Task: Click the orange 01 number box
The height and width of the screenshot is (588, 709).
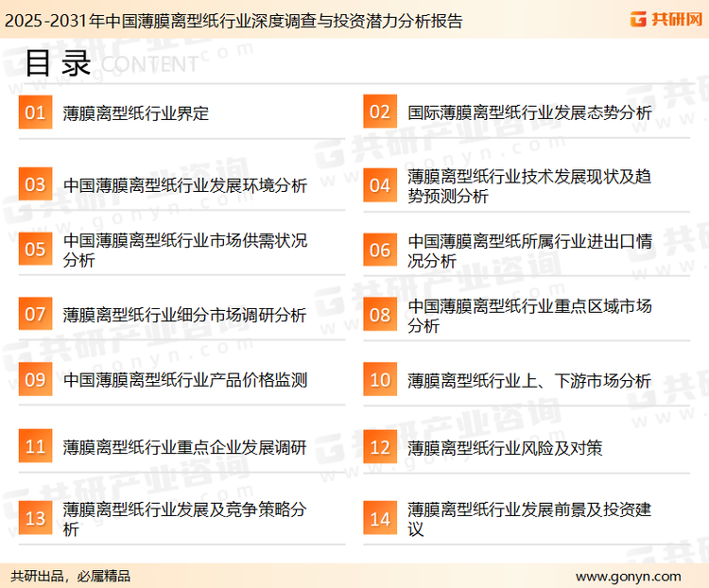Action: (35, 112)
